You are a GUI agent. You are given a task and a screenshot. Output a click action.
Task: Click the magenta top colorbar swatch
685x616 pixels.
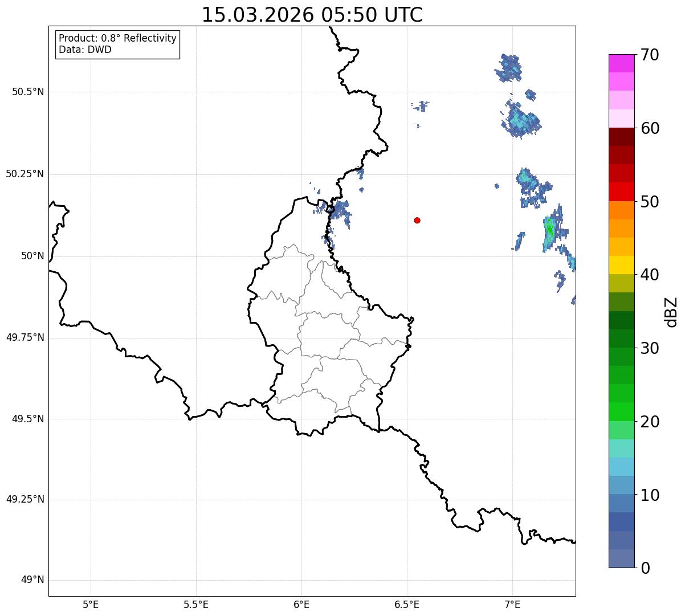[621, 63]
